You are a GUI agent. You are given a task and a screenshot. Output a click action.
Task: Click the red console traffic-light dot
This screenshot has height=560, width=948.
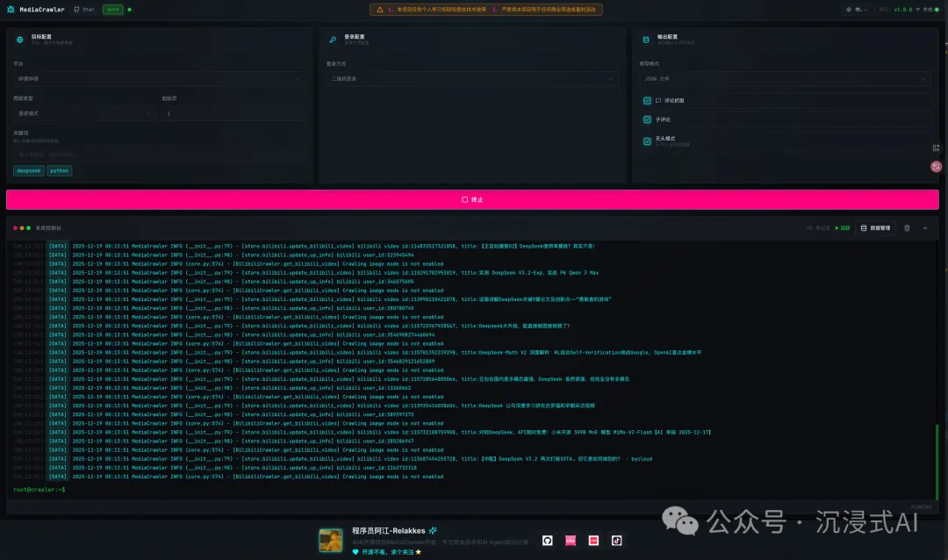coord(15,228)
